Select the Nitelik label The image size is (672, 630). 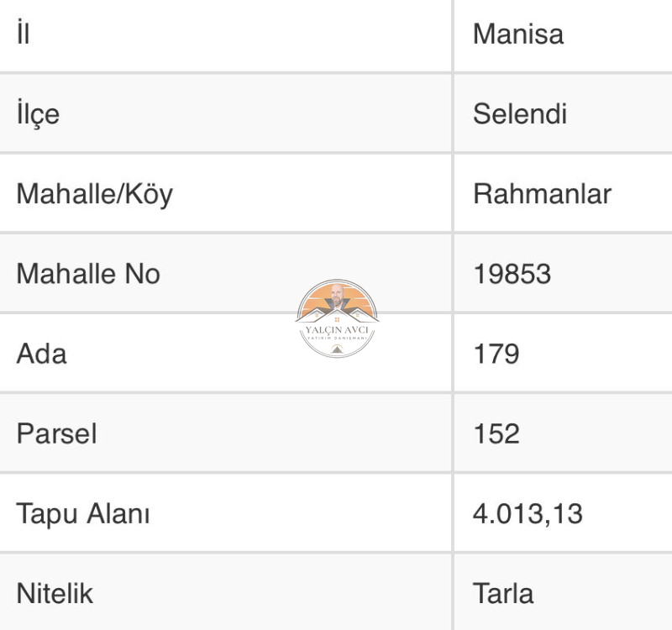coord(55,593)
